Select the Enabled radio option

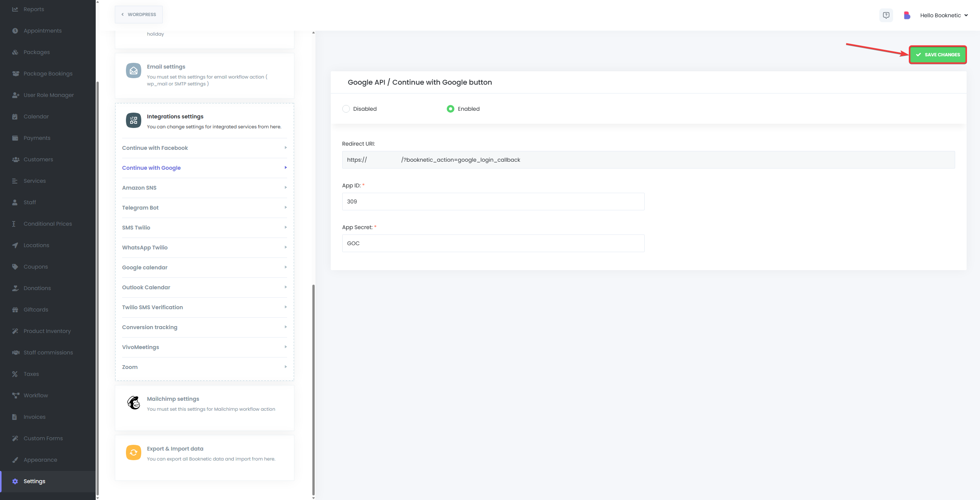451,109
